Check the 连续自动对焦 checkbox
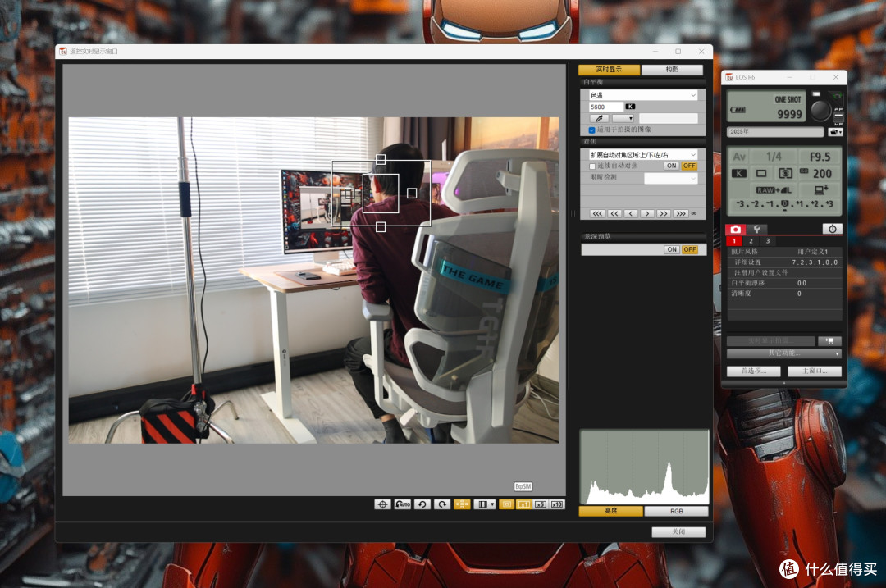This screenshot has width=886, height=588. [592, 166]
